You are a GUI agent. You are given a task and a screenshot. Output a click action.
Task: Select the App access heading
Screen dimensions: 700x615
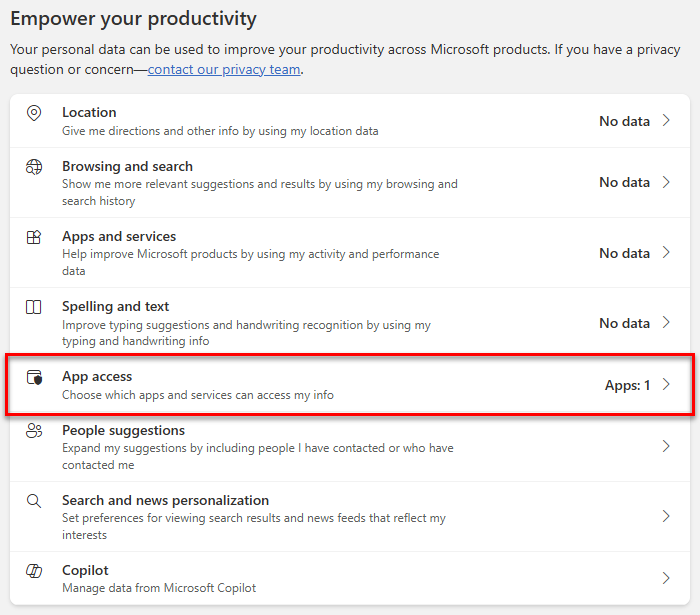click(x=97, y=376)
